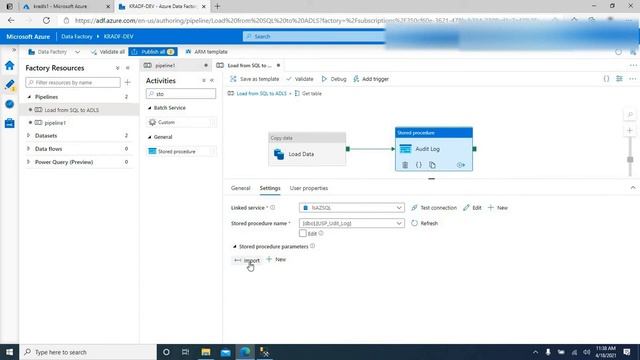Switch to the pipeline1 editor tab
The height and width of the screenshot is (360, 640).
tap(176, 65)
